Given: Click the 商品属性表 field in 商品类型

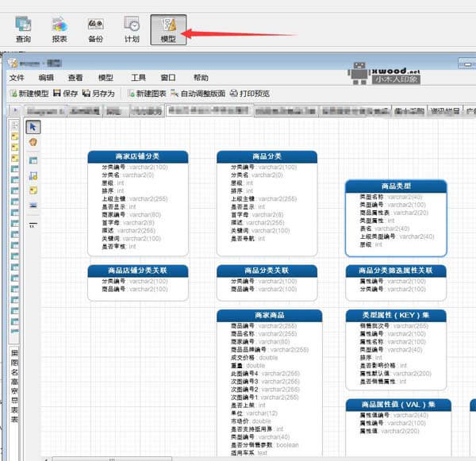Looking at the screenshot, I should 394,213.
